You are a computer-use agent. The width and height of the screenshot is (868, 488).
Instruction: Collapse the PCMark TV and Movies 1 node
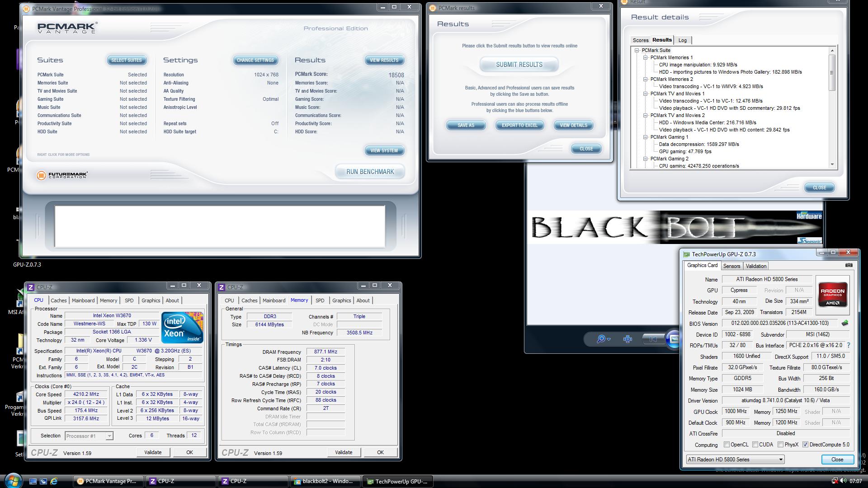646,94
